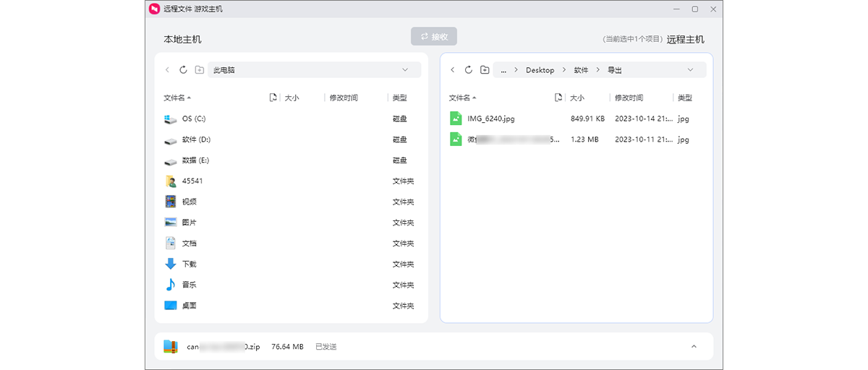Create new folder in remote host panel

click(485, 70)
